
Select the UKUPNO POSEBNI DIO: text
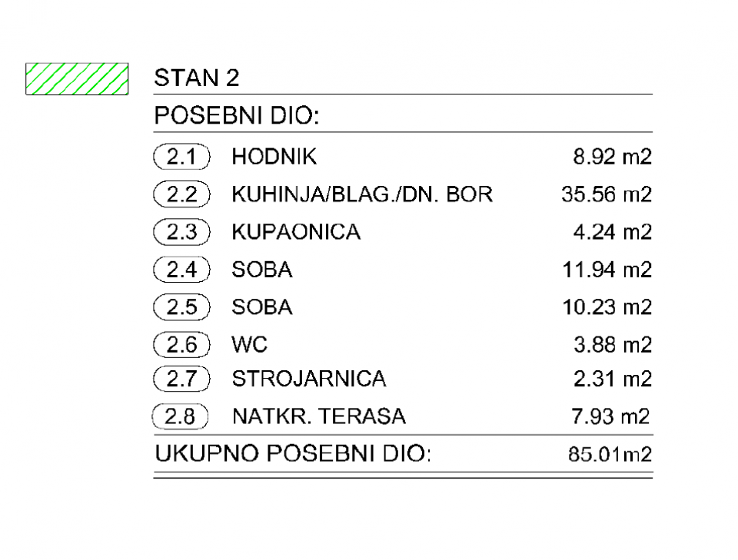[x=294, y=454]
